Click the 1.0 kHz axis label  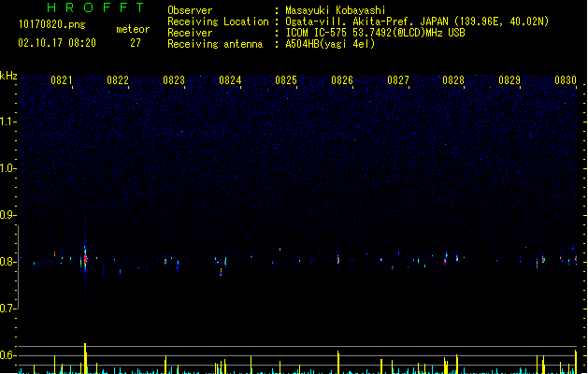(x=7, y=168)
